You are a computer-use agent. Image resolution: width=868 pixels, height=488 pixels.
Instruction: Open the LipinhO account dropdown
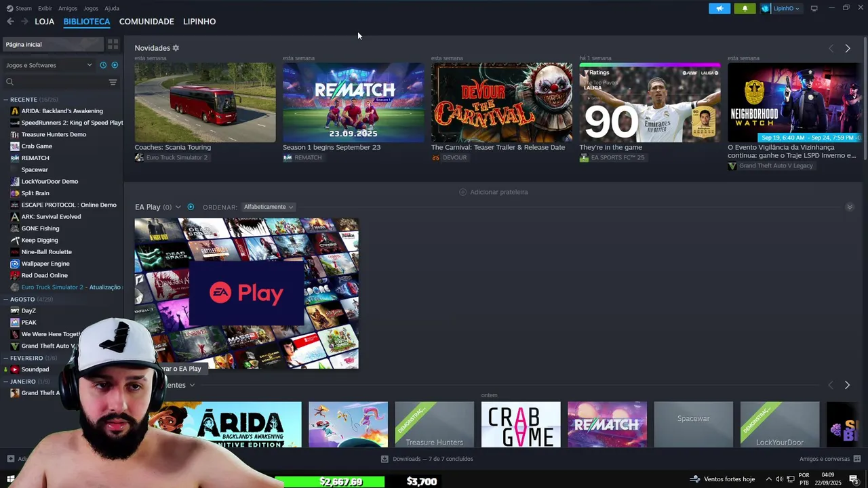click(x=782, y=8)
